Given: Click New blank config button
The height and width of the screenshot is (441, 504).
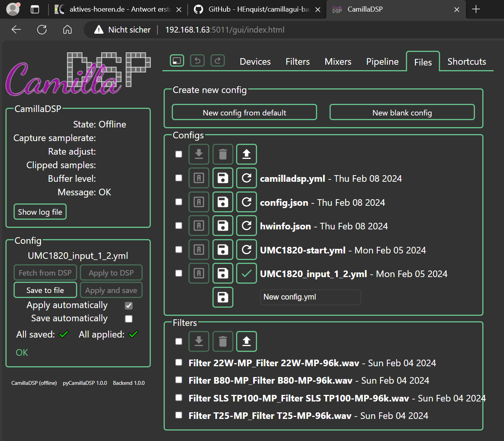Looking at the screenshot, I should tap(402, 112).
